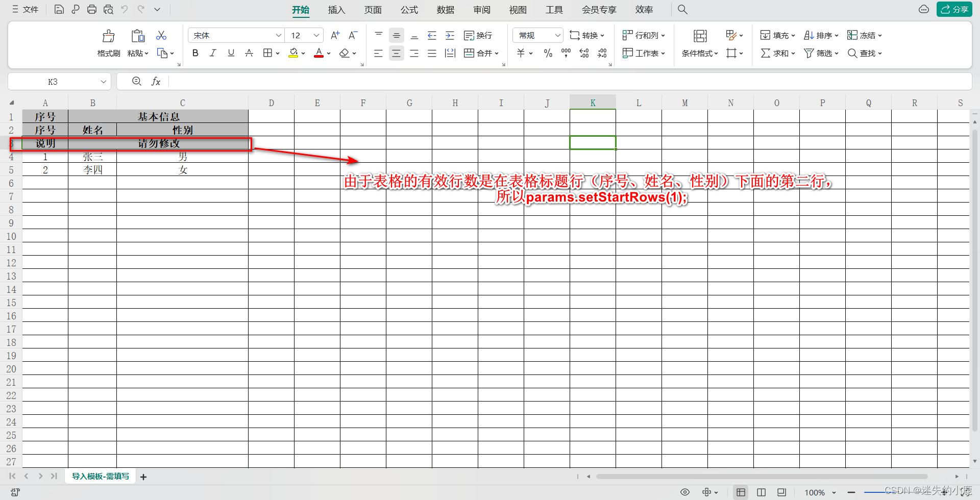The height and width of the screenshot is (500, 980).
Task: Click the zoom magnifier icon beside the fx button
Action: [137, 81]
